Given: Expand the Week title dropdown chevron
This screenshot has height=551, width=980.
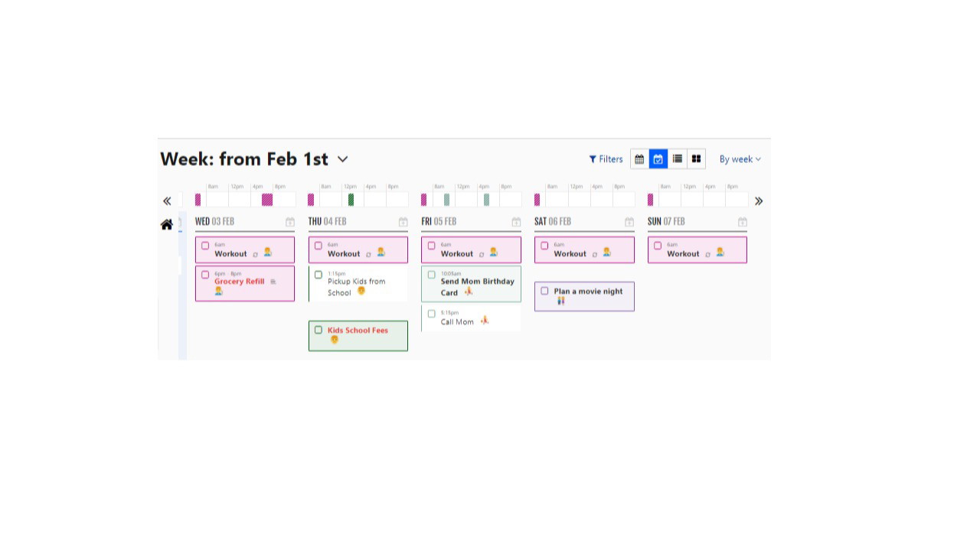Looking at the screenshot, I should 342,159.
